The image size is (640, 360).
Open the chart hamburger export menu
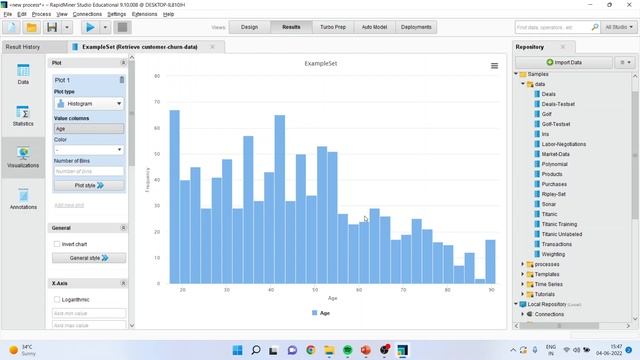(494, 66)
